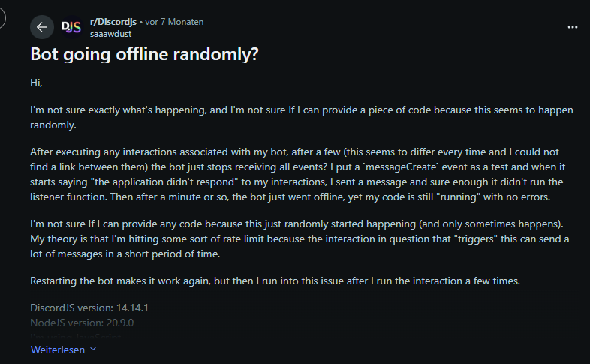Expand the post with Weiterlesen
Screen dimensions: 590x364
point(57,350)
